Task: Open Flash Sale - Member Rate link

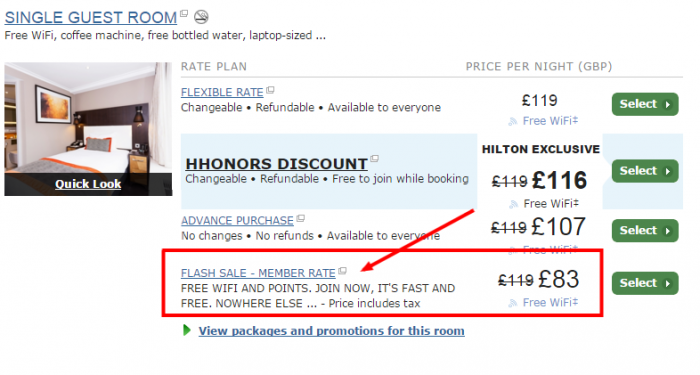Action: coord(258,273)
